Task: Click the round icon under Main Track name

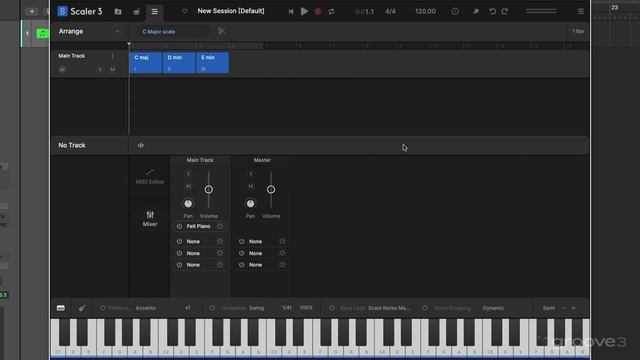Action: [x=62, y=69]
